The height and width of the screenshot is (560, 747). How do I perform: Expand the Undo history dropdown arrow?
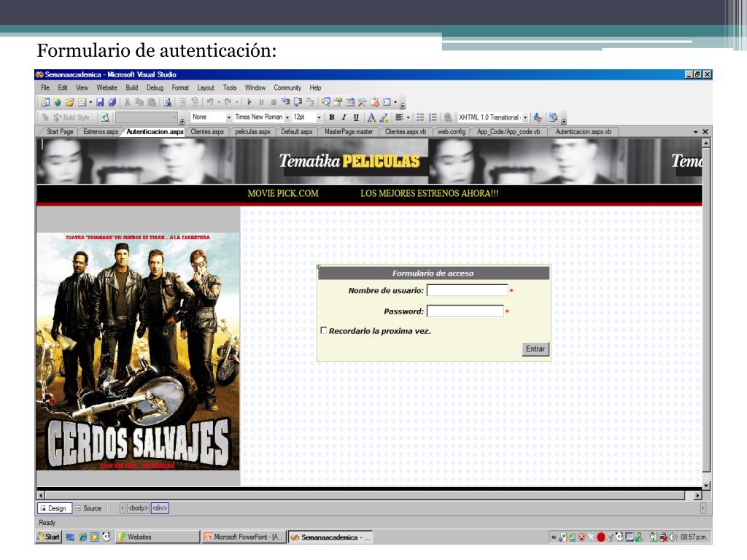click(219, 102)
